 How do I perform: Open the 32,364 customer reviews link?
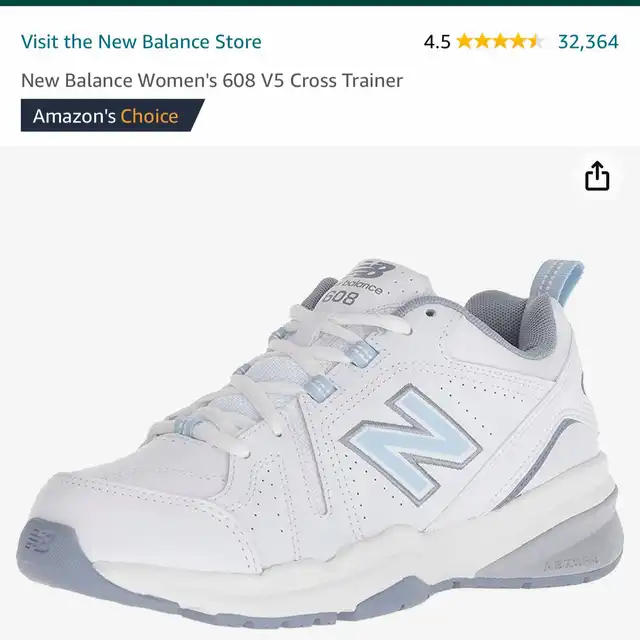pyautogui.click(x=588, y=42)
